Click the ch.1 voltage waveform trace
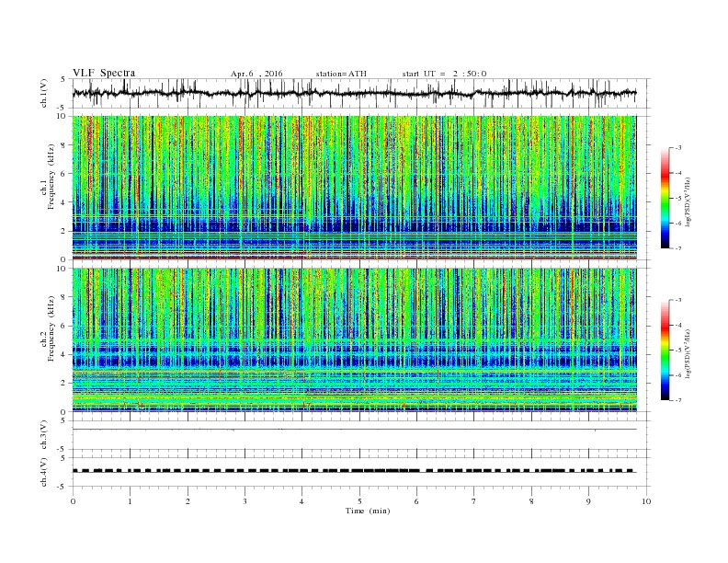 pos(355,93)
